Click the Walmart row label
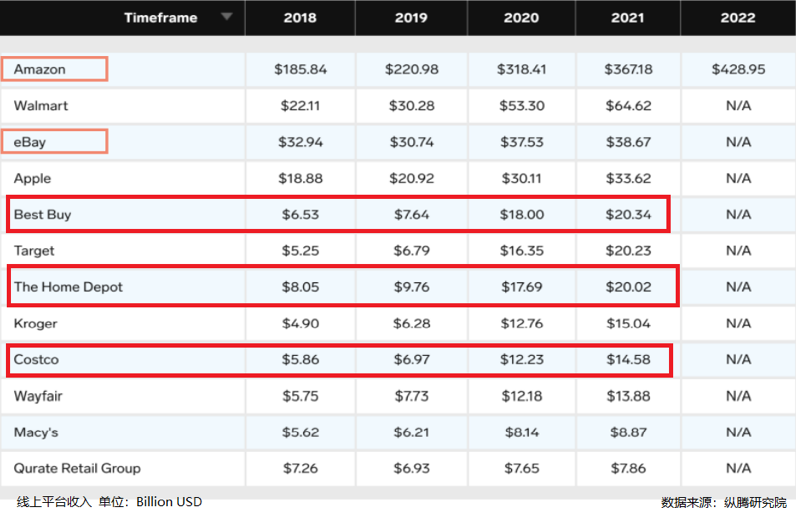The height and width of the screenshot is (513, 796). (x=41, y=105)
